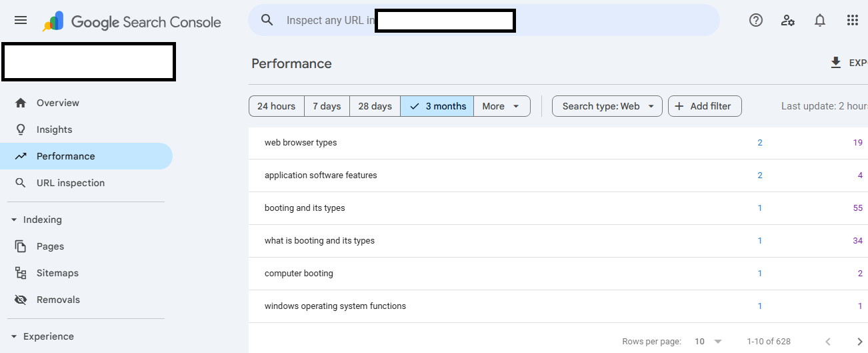Click impressions value 19 for web browser types

point(858,142)
